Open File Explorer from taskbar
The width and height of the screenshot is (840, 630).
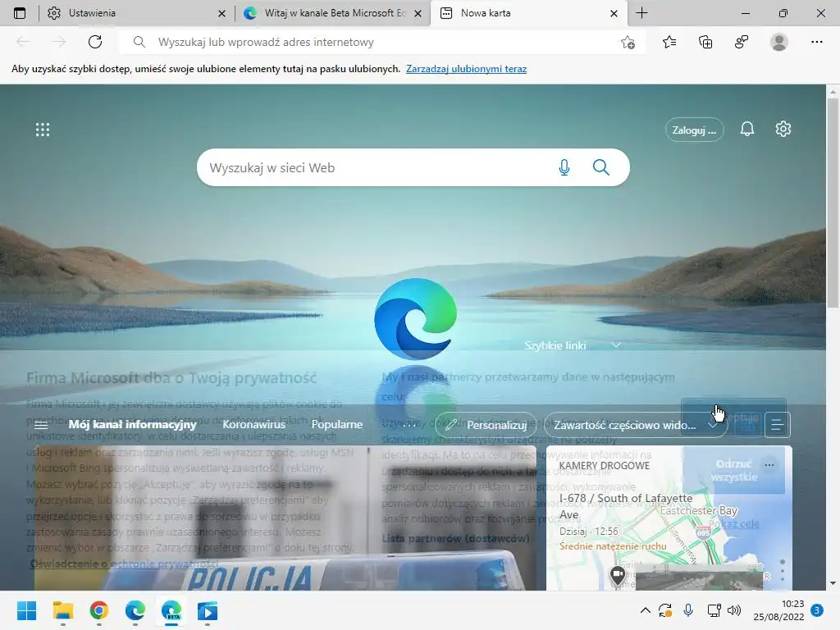pyautogui.click(x=62, y=610)
